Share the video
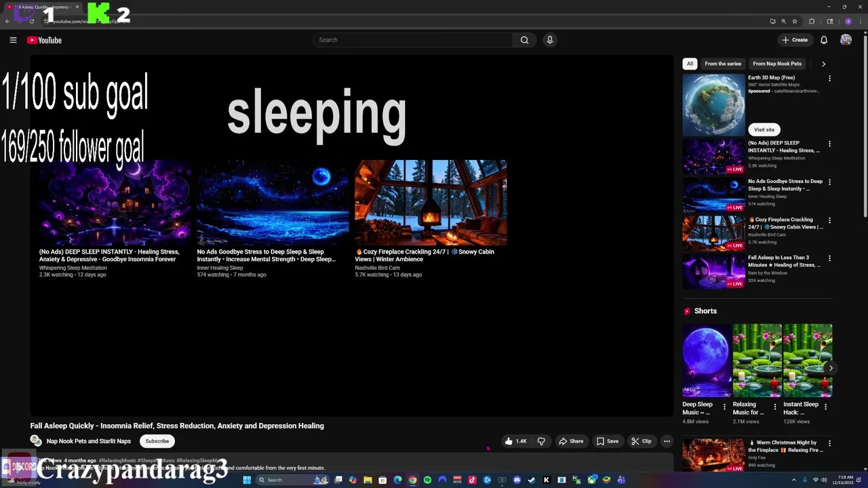The height and width of the screenshot is (488, 868). 571,441
